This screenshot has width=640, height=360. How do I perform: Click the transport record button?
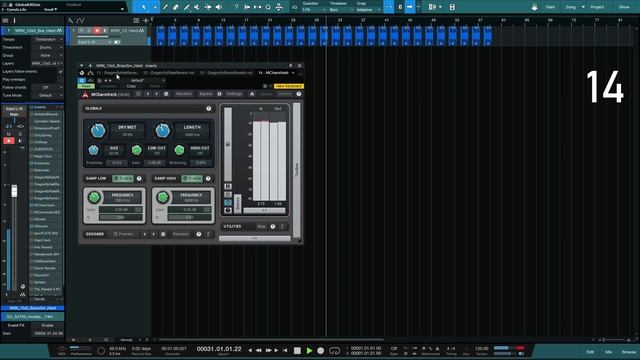click(321, 350)
